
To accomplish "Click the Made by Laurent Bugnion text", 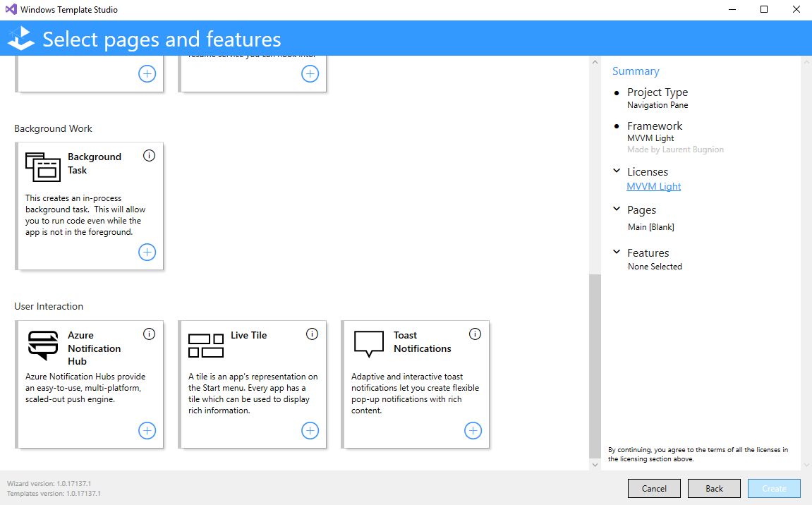I will click(675, 150).
